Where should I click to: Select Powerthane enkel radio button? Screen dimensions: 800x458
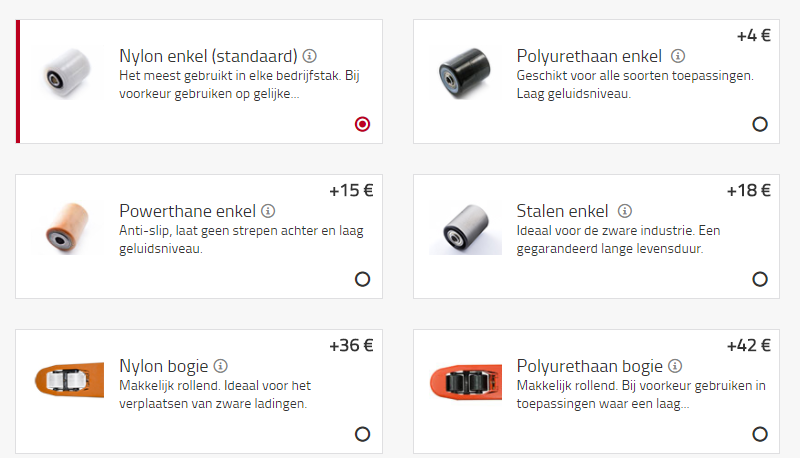point(362,279)
